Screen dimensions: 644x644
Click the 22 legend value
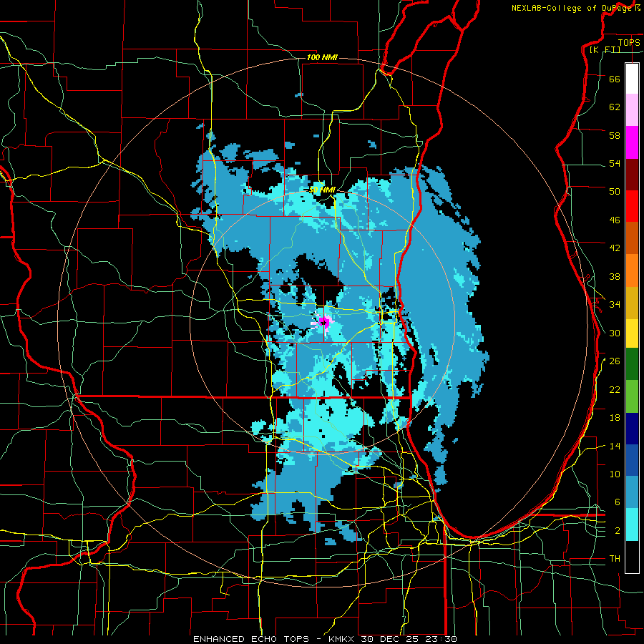coord(615,389)
